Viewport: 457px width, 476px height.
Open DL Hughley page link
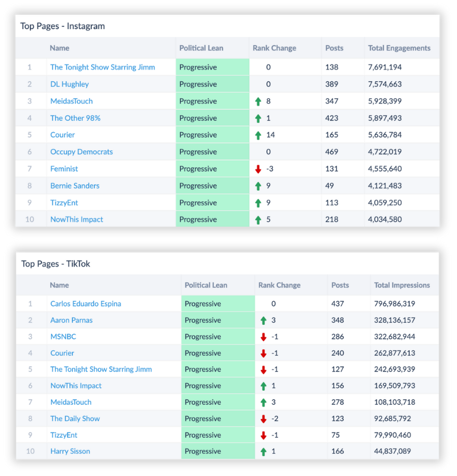pos(69,84)
